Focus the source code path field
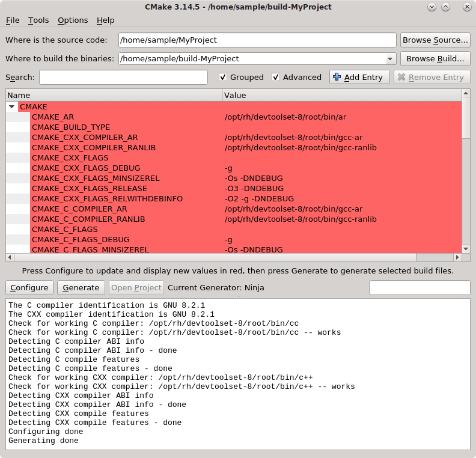The height and width of the screenshot is (458, 476). coord(257,40)
